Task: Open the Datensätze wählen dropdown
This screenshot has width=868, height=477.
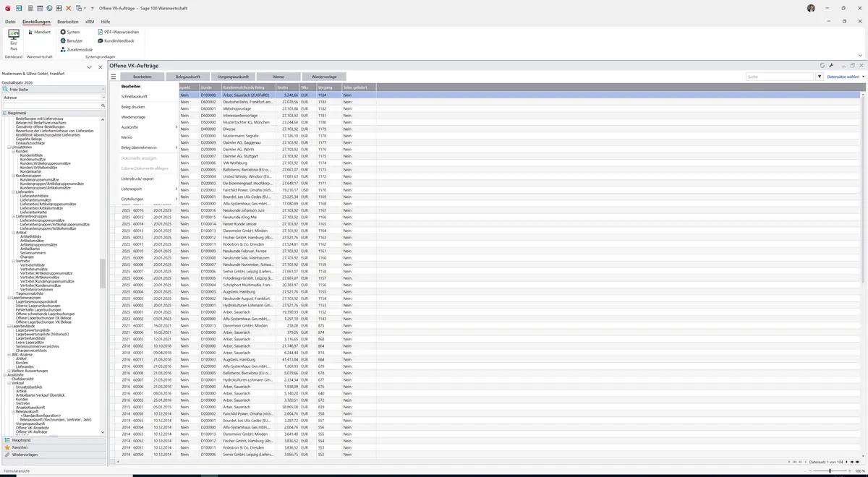Action: pos(846,77)
